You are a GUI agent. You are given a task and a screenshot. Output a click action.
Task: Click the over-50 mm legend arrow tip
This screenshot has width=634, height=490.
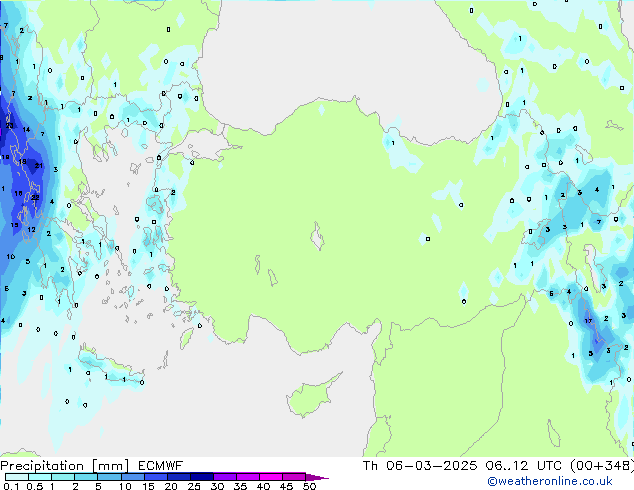click(x=317, y=477)
